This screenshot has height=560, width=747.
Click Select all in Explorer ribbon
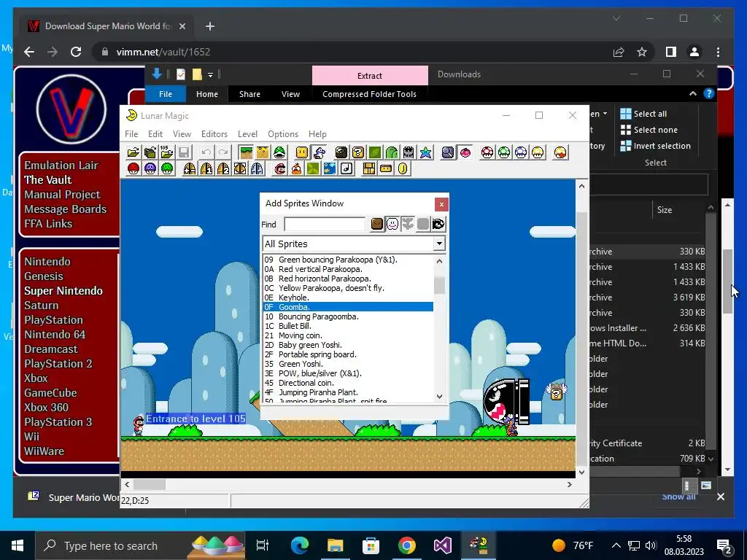(x=643, y=114)
